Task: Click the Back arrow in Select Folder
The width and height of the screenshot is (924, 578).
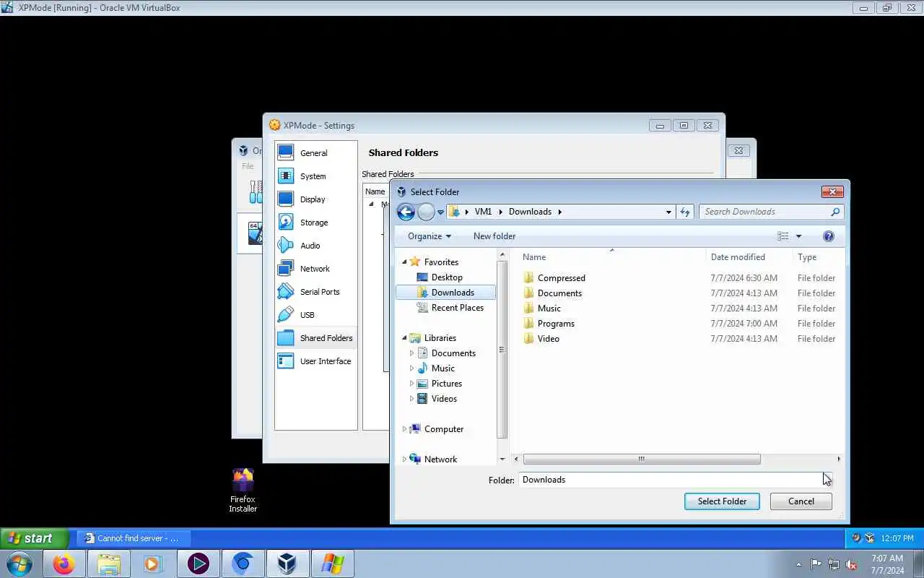Action: pyautogui.click(x=406, y=212)
